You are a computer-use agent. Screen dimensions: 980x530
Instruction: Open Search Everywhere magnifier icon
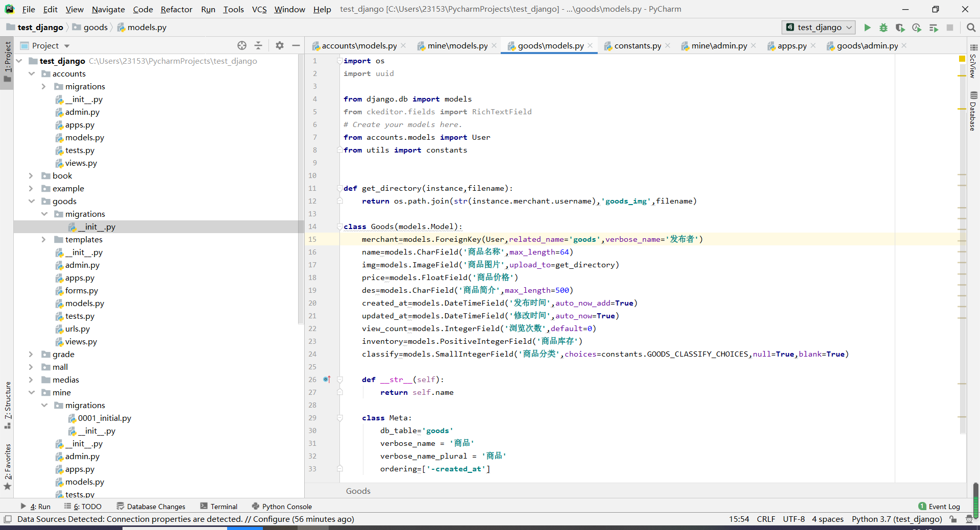point(971,28)
